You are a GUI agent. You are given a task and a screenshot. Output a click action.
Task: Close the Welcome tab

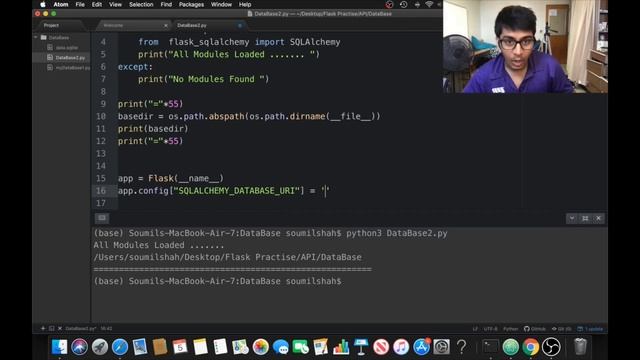[x=165, y=25]
